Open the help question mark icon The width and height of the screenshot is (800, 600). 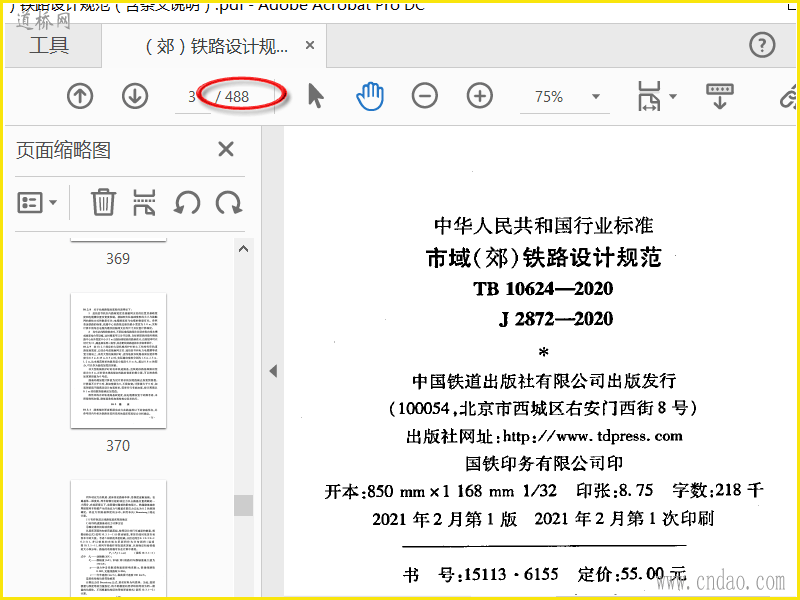(x=762, y=45)
